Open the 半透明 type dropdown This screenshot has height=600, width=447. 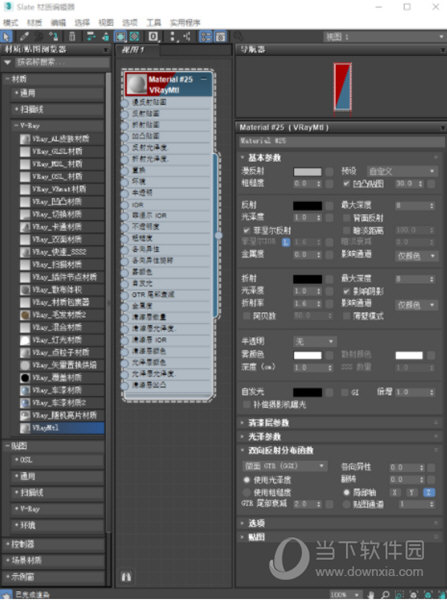coord(315,341)
